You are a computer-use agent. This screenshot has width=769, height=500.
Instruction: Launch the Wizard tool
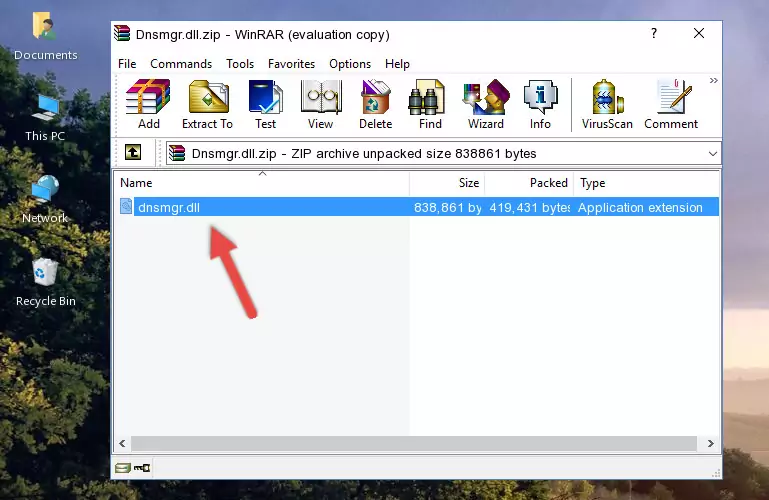pos(486,104)
